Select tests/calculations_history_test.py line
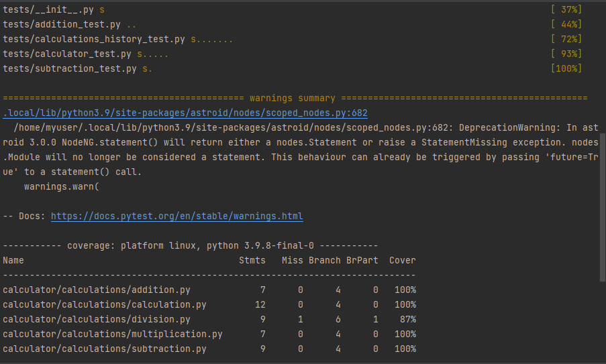606x364 pixels. 118,39
